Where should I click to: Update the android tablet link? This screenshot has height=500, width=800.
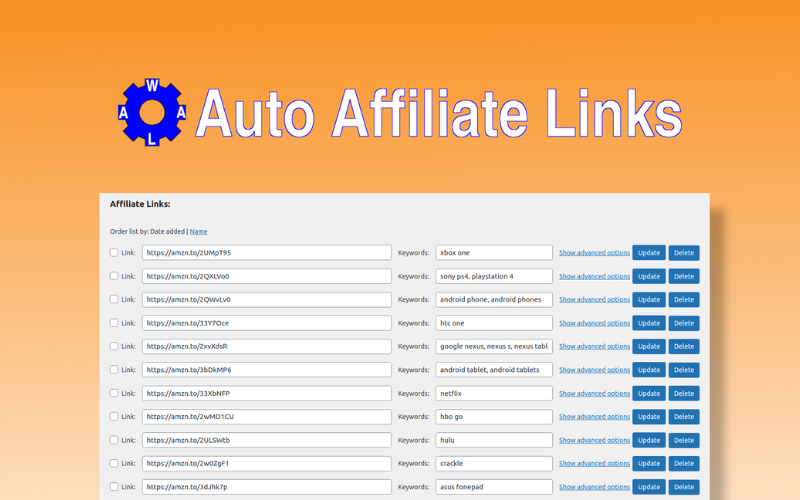(649, 370)
